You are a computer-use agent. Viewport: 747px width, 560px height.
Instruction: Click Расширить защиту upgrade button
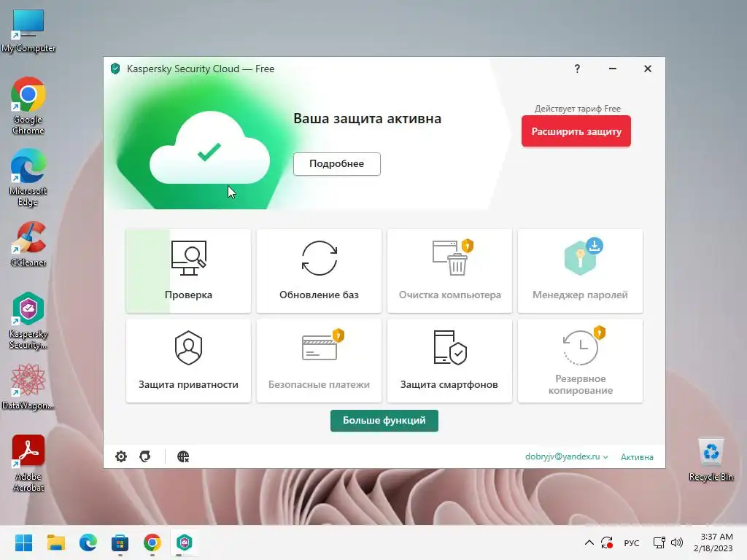(x=576, y=131)
